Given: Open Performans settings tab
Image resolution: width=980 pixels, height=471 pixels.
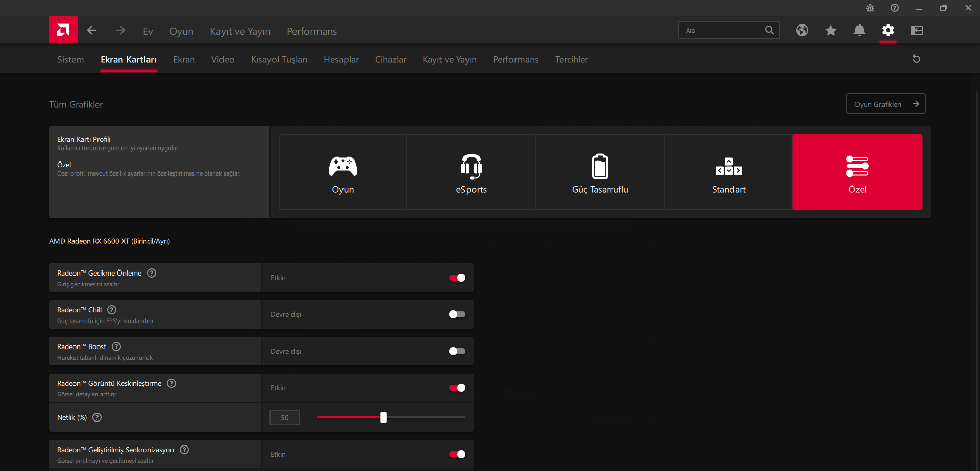Looking at the screenshot, I should click(516, 59).
